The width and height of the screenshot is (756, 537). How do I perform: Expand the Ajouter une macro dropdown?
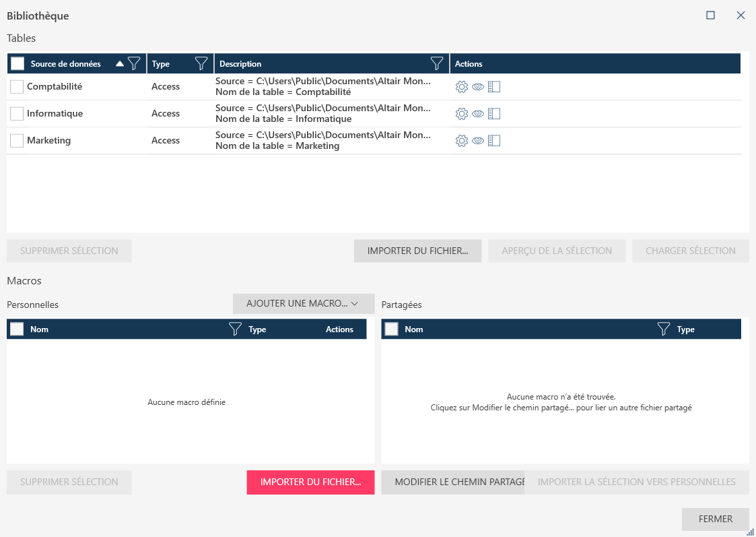tap(303, 304)
